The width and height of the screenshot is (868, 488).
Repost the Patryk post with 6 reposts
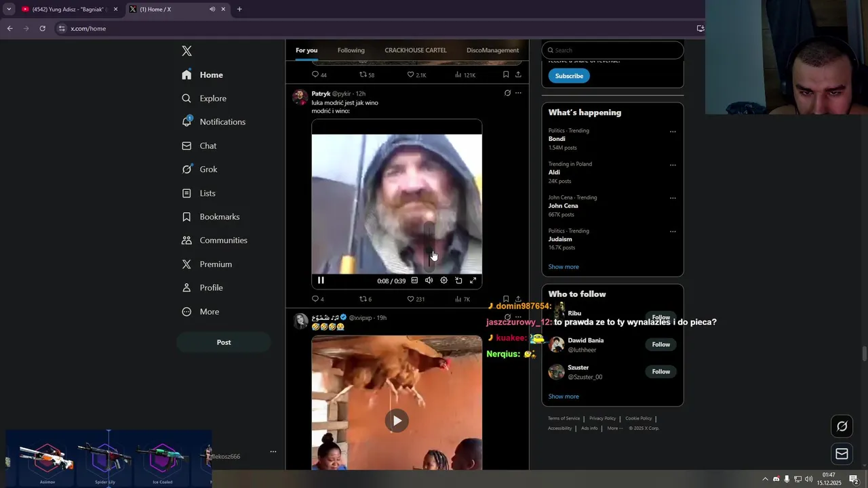point(366,299)
